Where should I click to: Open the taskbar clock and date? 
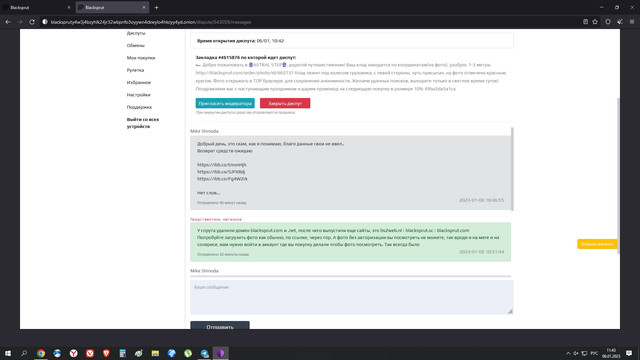pos(611,353)
